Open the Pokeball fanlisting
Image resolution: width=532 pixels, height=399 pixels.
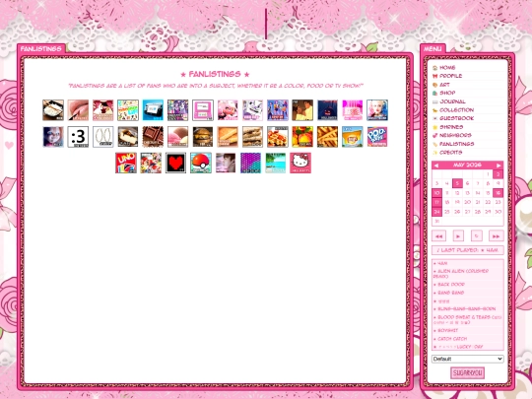tap(201, 163)
